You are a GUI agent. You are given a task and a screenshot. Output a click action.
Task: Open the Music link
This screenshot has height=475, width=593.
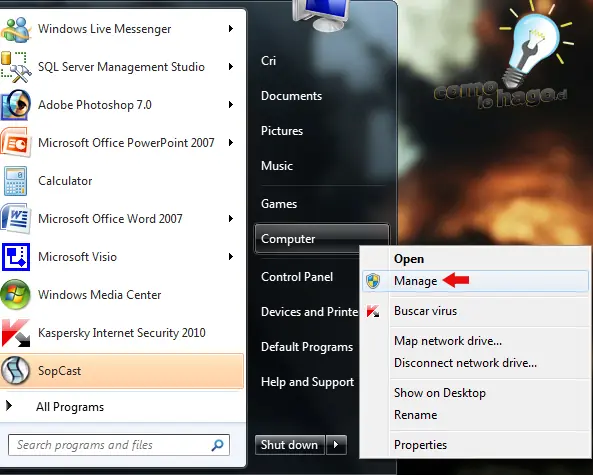277,166
